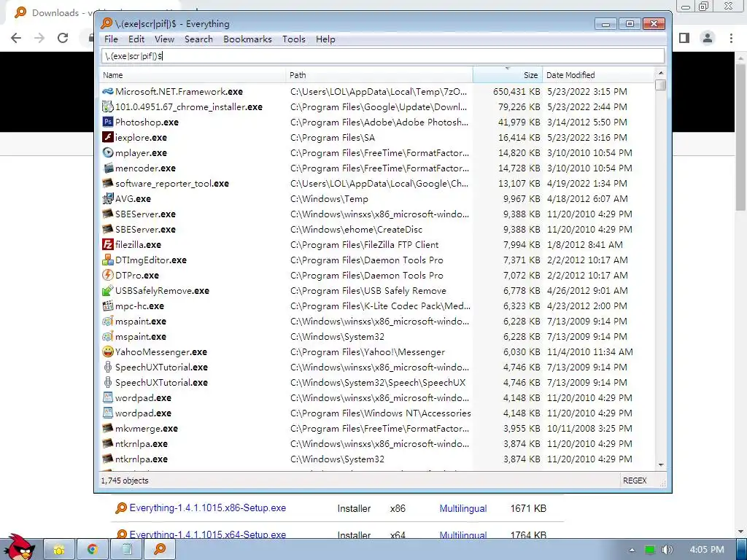Viewport: 747px width, 560px height.
Task: Click the Microsoft.NET.Framework.exe file icon
Action: click(x=108, y=91)
